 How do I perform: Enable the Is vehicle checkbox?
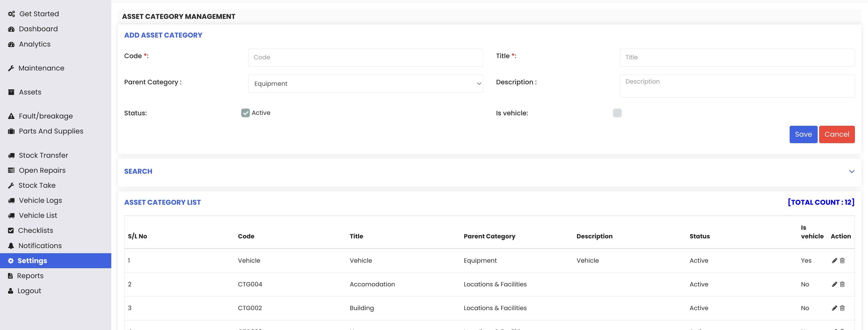click(x=617, y=113)
